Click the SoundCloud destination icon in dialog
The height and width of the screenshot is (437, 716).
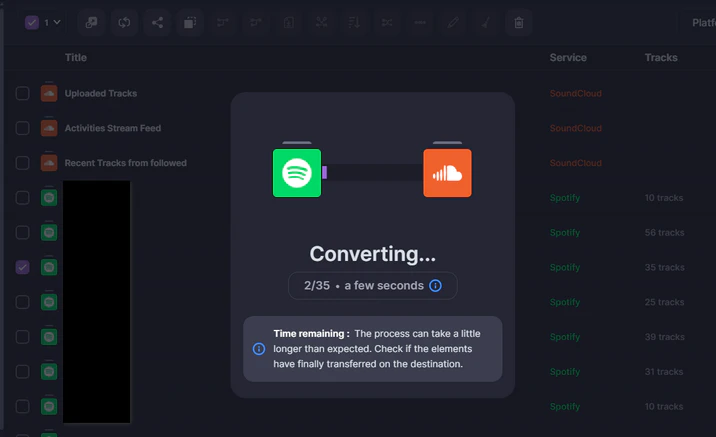pos(447,173)
